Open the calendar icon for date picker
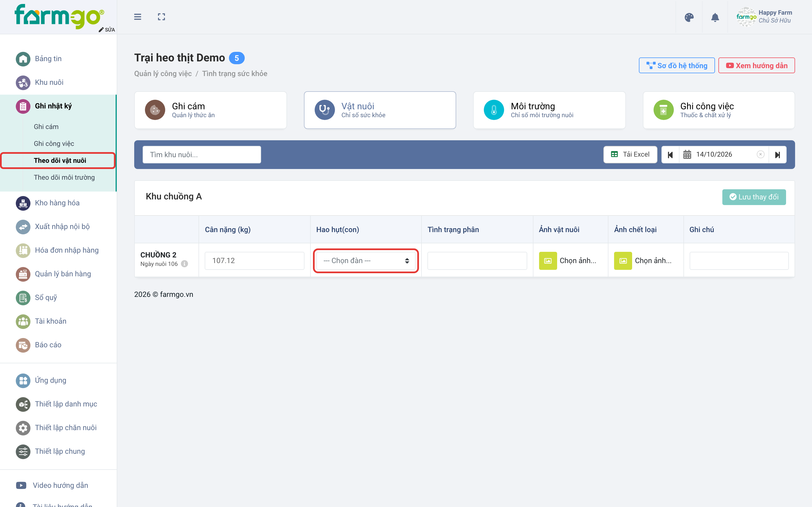This screenshot has width=812, height=507. point(687,155)
